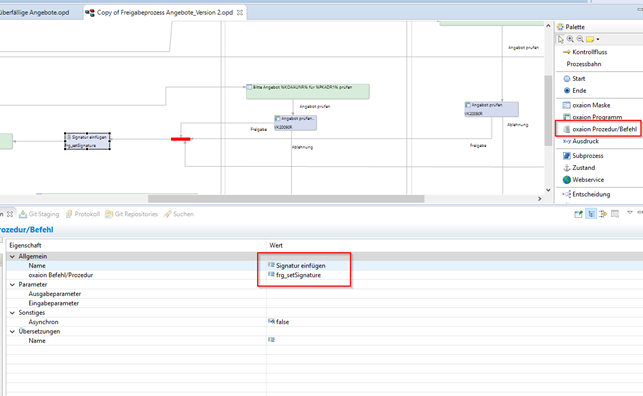643x396 pixels.
Task: Collapse the Parameter property group
Action: click(x=12, y=284)
